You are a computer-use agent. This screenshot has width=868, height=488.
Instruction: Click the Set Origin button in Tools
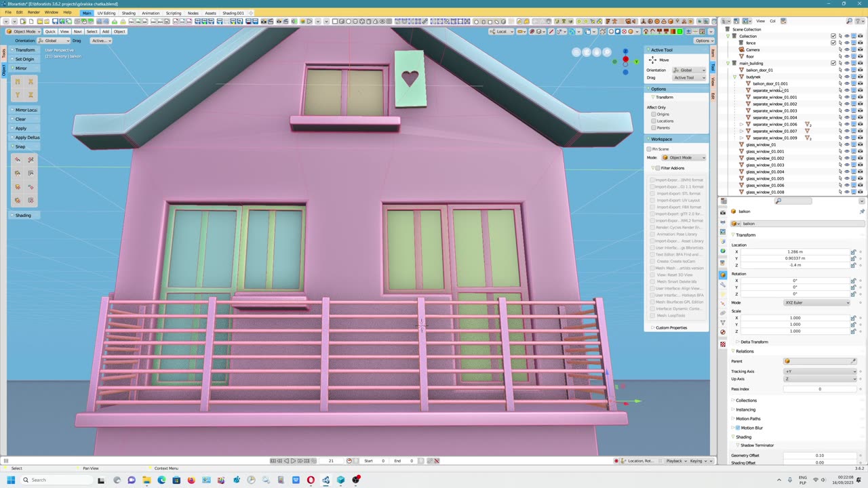[x=24, y=59]
